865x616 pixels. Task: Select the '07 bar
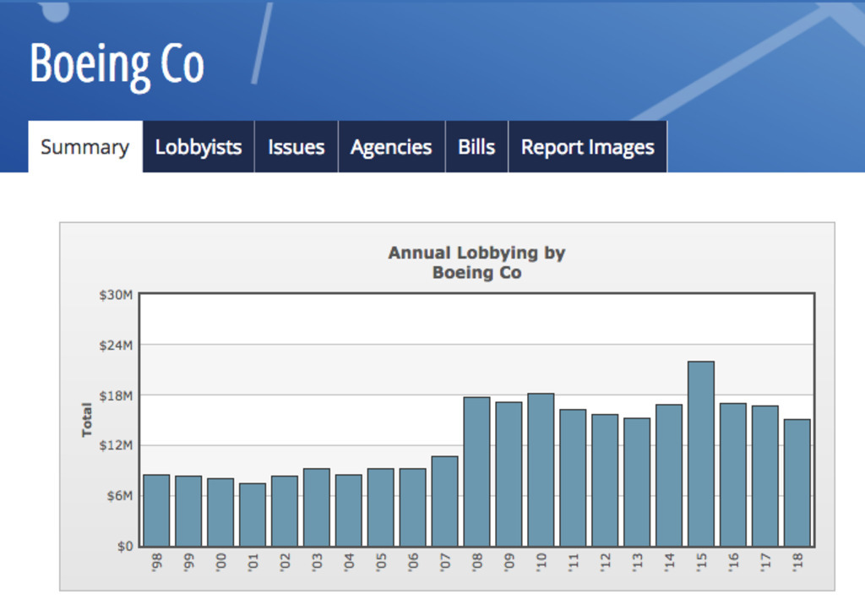[444, 501]
